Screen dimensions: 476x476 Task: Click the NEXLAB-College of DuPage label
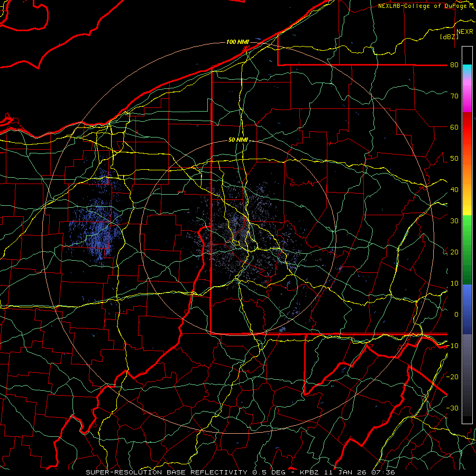coord(424,6)
